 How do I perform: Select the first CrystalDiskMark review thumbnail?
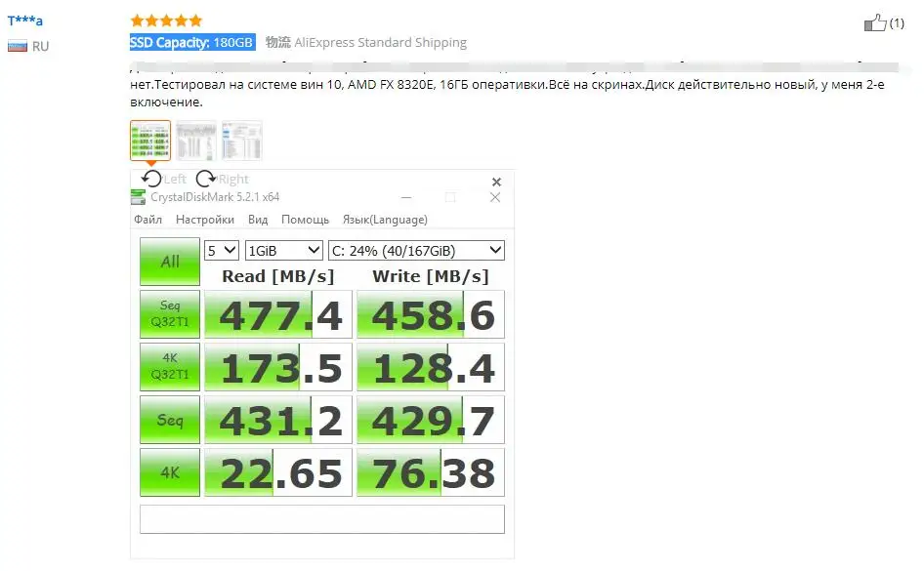(x=150, y=141)
